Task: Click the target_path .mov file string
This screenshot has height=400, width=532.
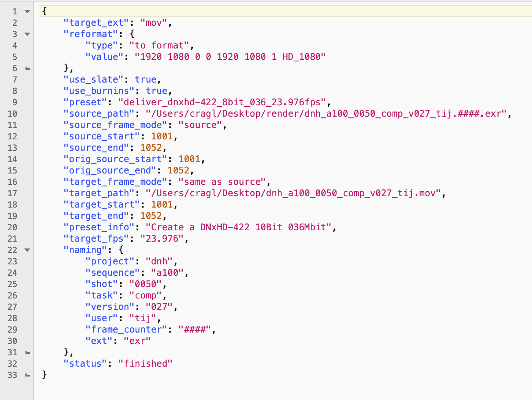Action: [x=293, y=193]
